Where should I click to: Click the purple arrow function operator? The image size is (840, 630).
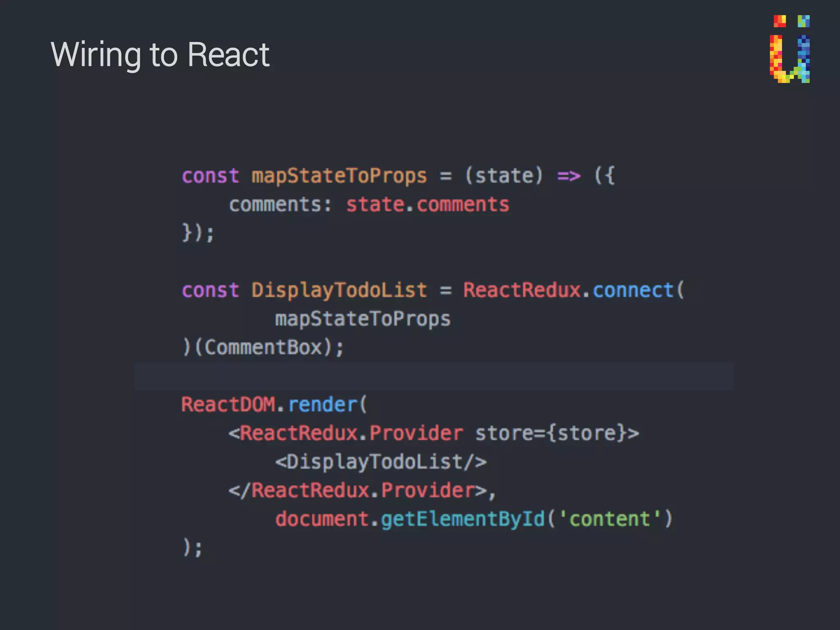click(568, 176)
